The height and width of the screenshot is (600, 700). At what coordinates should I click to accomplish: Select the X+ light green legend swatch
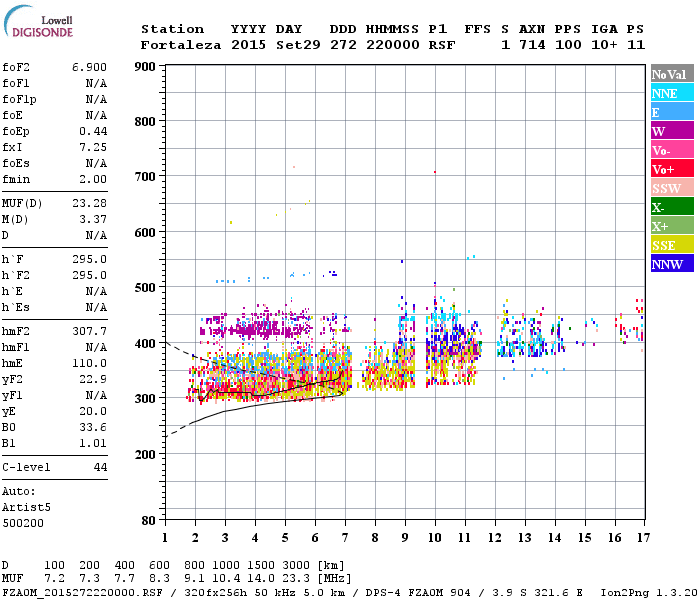pyautogui.click(x=672, y=226)
